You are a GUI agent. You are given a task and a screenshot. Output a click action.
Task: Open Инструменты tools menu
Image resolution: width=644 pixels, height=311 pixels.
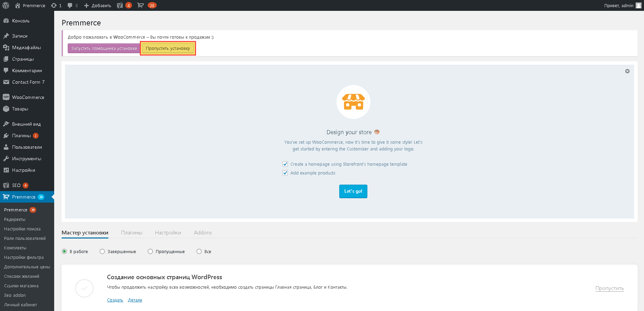pos(27,159)
